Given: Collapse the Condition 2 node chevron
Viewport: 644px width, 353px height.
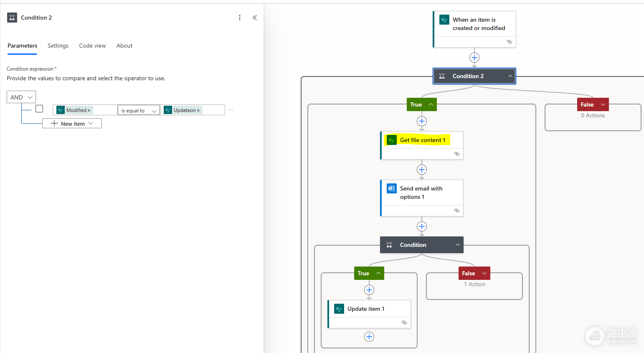Looking at the screenshot, I should 510,76.
